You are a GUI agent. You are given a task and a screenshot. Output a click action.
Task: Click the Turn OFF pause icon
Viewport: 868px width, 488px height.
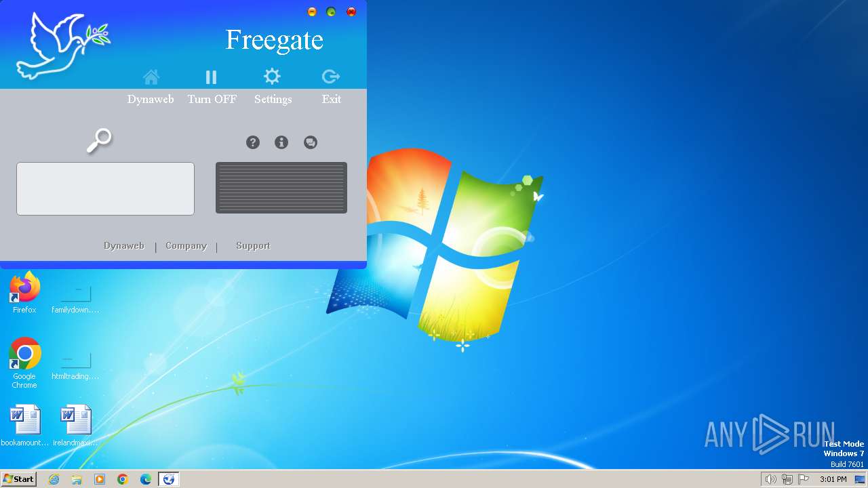pyautogui.click(x=212, y=77)
